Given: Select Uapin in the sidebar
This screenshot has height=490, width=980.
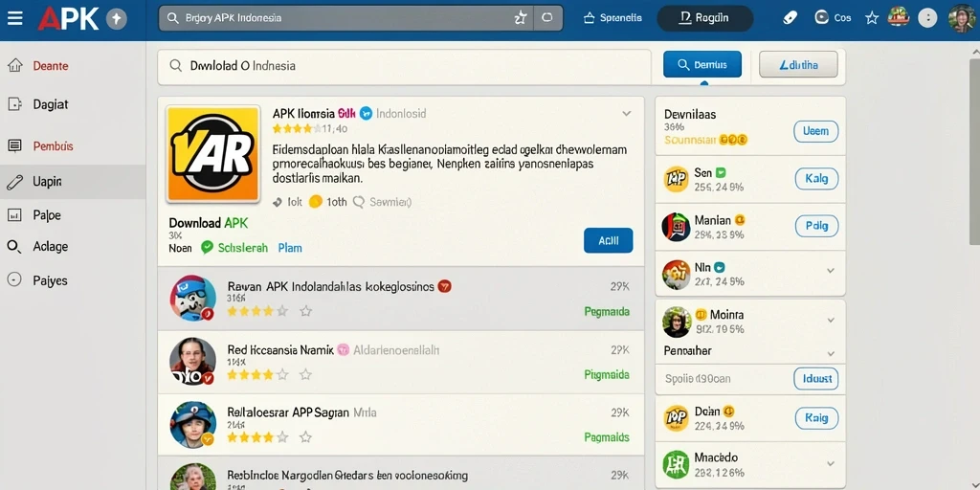Looking at the screenshot, I should pos(73,182).
